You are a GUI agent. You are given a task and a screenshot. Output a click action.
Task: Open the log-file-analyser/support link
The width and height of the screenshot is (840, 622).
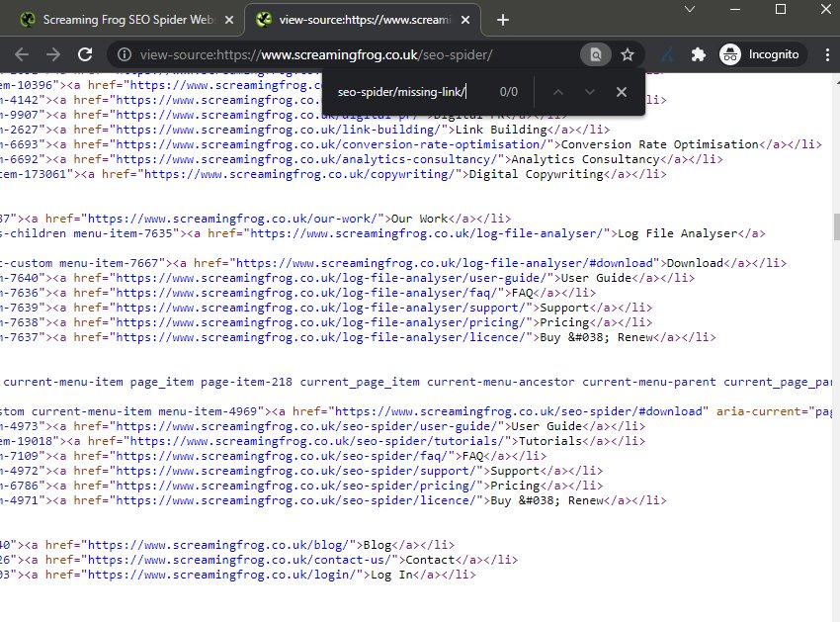pyautogui.click(x=321, y=308)
